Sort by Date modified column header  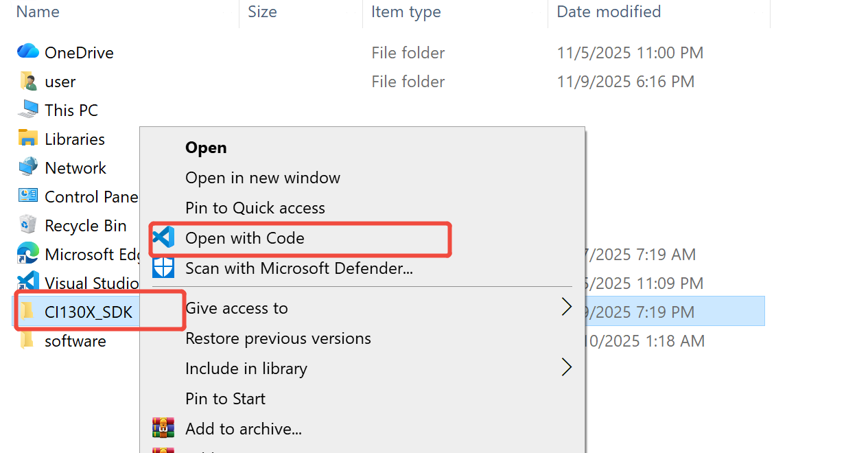point(609,12)
